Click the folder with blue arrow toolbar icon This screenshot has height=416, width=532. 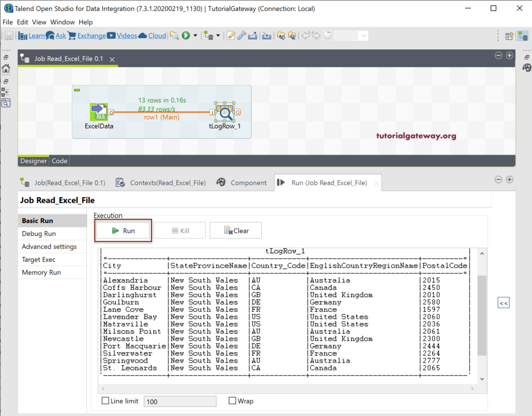281,36
